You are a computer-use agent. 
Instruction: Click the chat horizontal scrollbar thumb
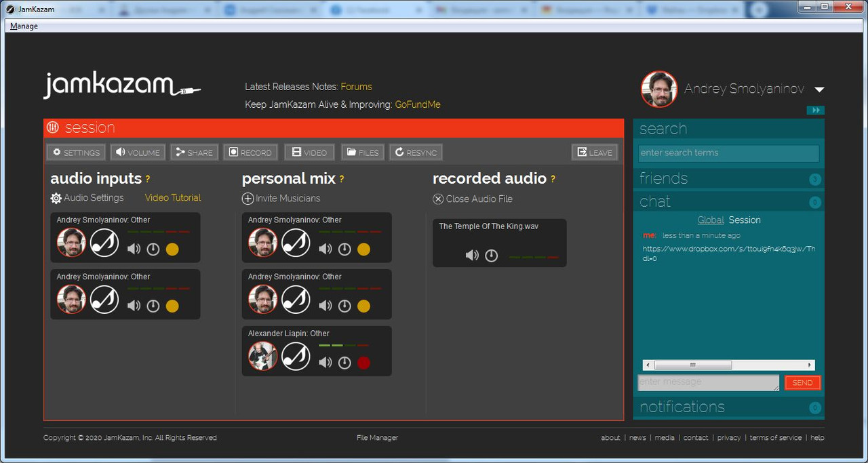[692, 365]
